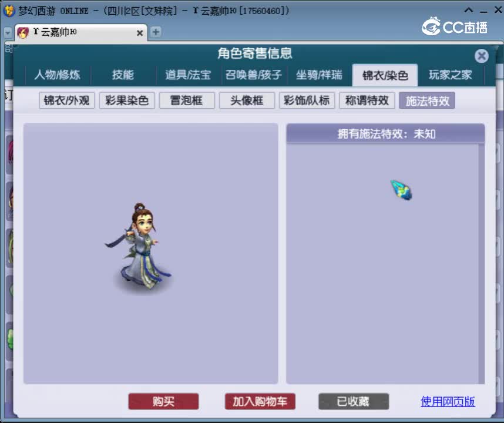Click the 拥有施法特效：未知 header
504x423 pixels.
coord(385,134)
